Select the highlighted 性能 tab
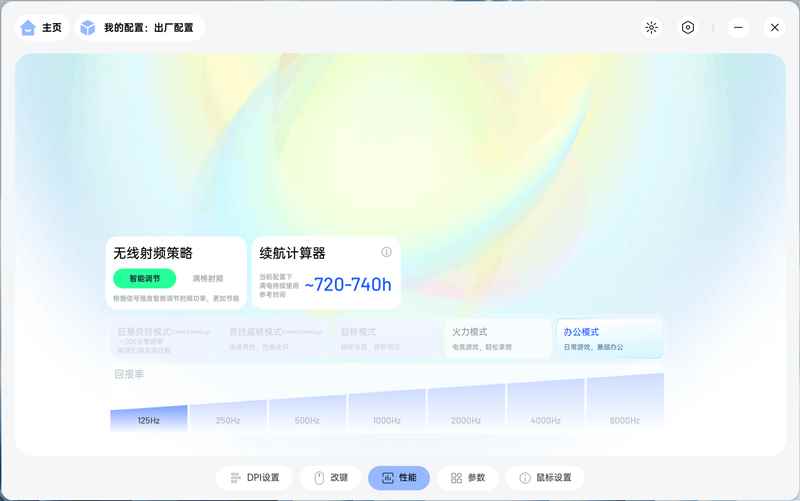Screen dimensions: 800x501 click(x=399, y=478)
